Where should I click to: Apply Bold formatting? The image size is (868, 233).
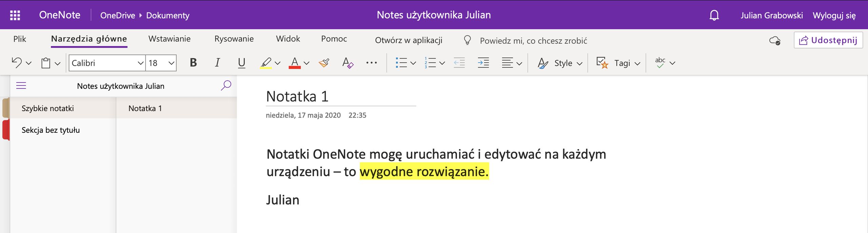[193, 63]
